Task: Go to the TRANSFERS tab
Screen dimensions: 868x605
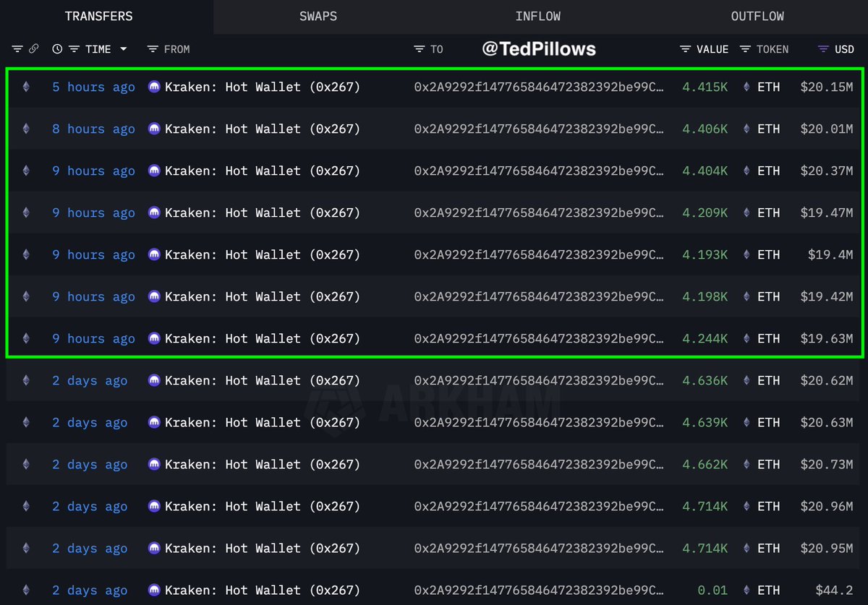Action: 98,16
